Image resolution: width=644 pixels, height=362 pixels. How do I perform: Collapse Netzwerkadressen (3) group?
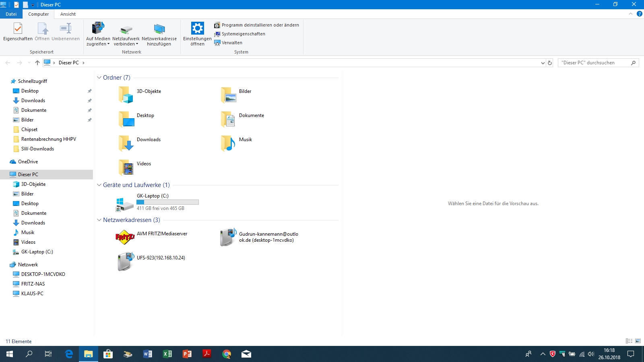point(99,220)
